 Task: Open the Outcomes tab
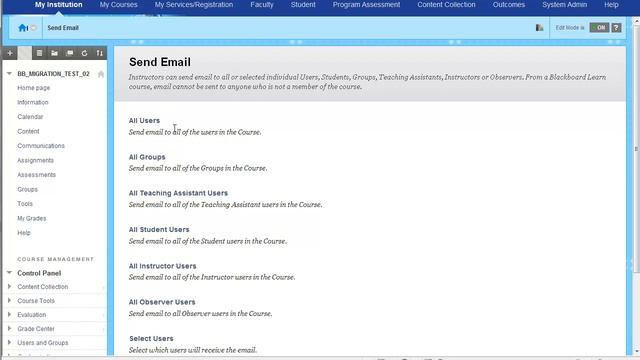pos(509,5)
